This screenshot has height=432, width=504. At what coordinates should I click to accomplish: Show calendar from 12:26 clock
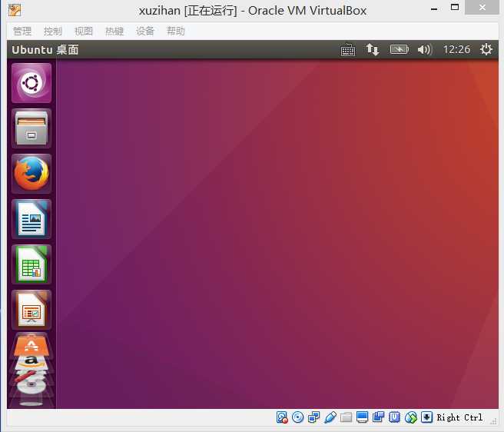(456, 49)
